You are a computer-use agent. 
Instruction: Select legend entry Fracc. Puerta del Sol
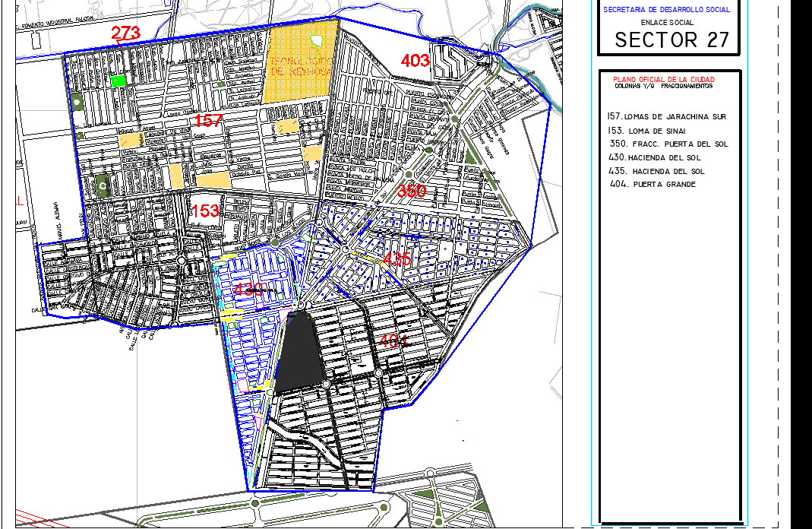point(668,144)
